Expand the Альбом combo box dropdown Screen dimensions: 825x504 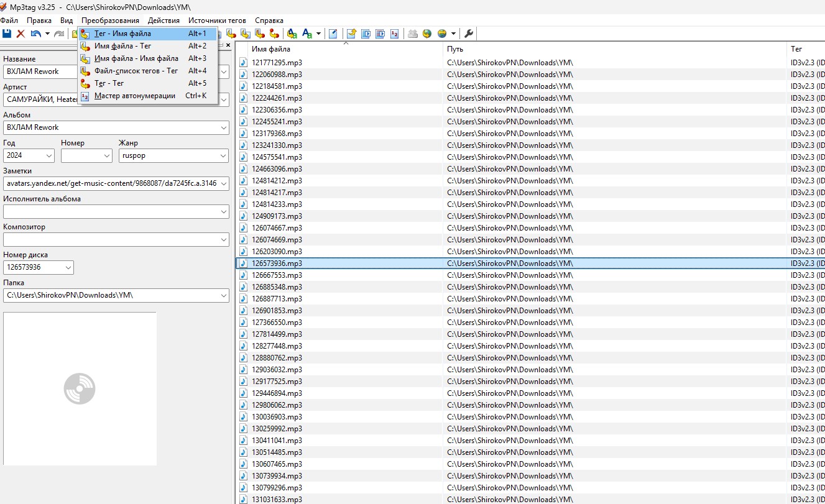click(x=224, y=127)
